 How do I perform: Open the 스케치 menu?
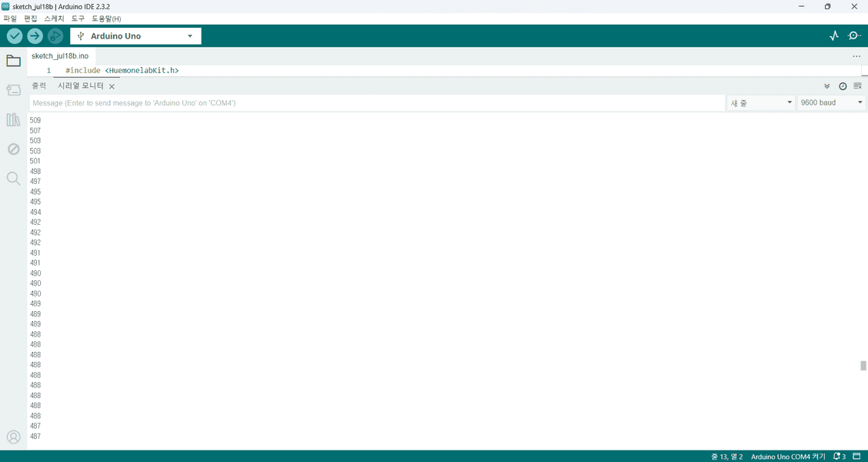[54, 18]
